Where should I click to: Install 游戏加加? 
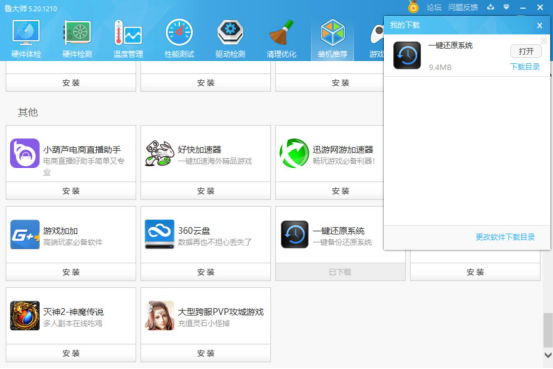point(71,272)
